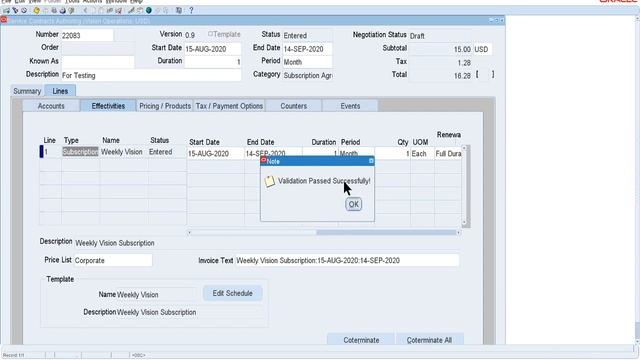Open the Pricing / Products tab
This screenshot has height=360, width=640.
click(x=165, y=106)
